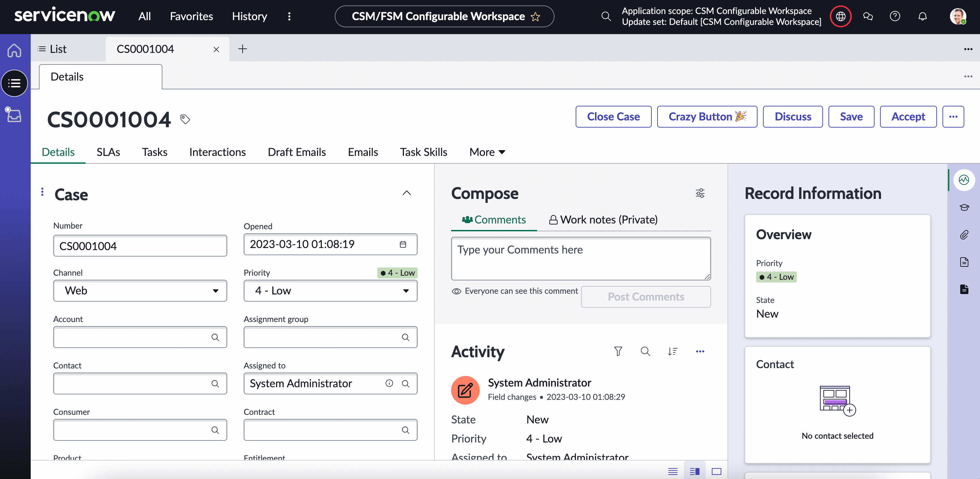Expand the More tabs dropdown

pos(487,152)
